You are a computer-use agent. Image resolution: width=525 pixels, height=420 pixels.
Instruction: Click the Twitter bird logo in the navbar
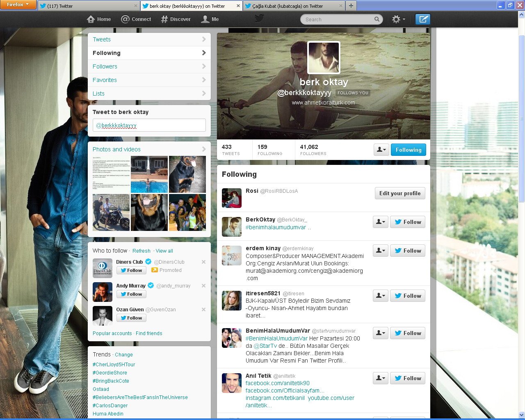(x=259, y=18)
